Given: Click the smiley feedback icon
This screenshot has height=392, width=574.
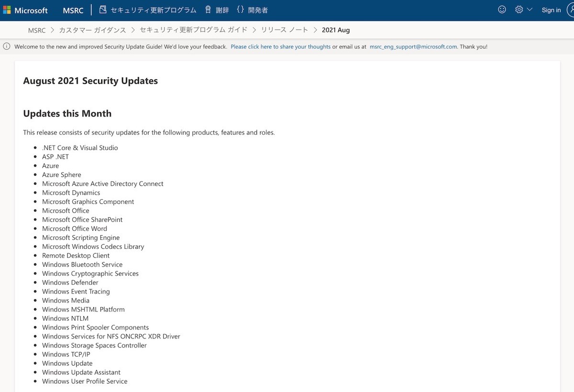Looking at the screenshot, I should [x=502, y=10].
